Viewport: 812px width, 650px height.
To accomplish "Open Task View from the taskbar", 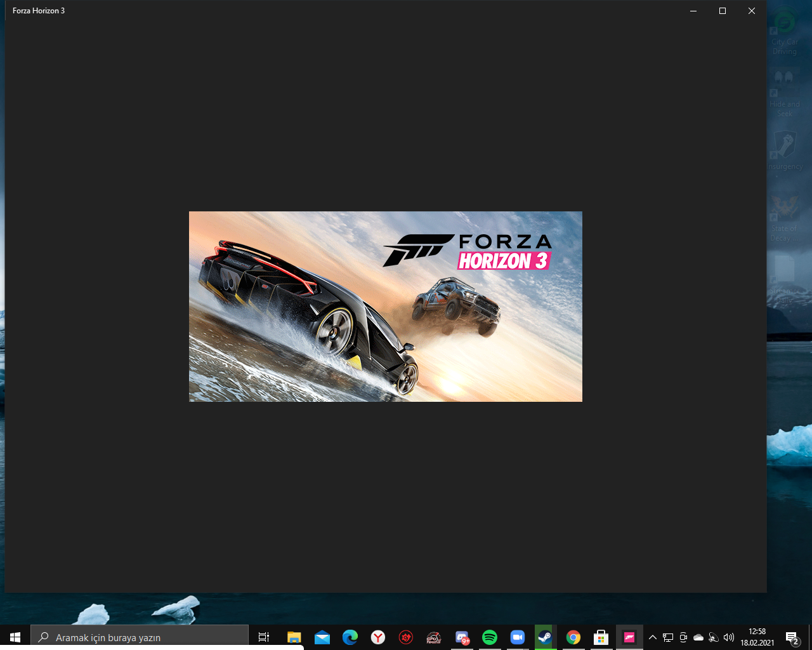I will coord(264,637).
